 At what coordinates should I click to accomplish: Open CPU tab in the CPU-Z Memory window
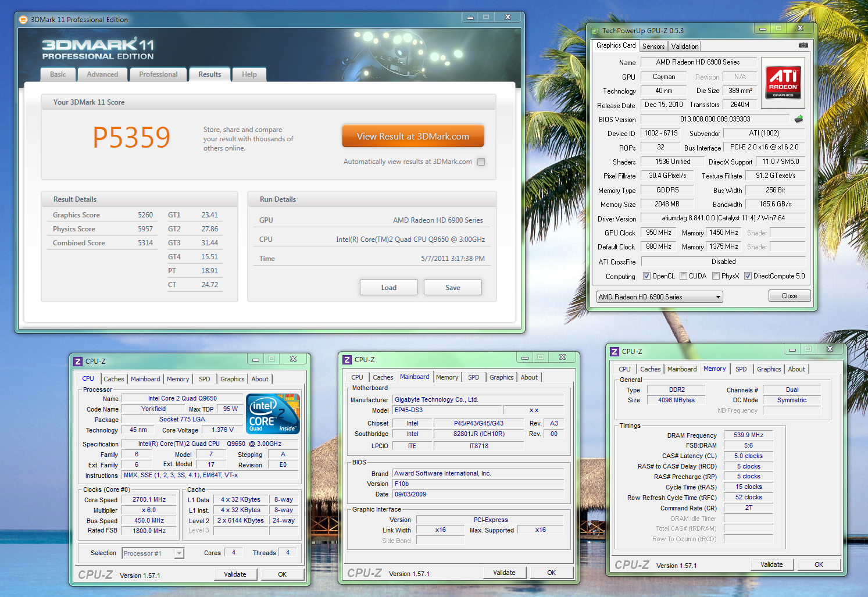(x=624, y=369)
